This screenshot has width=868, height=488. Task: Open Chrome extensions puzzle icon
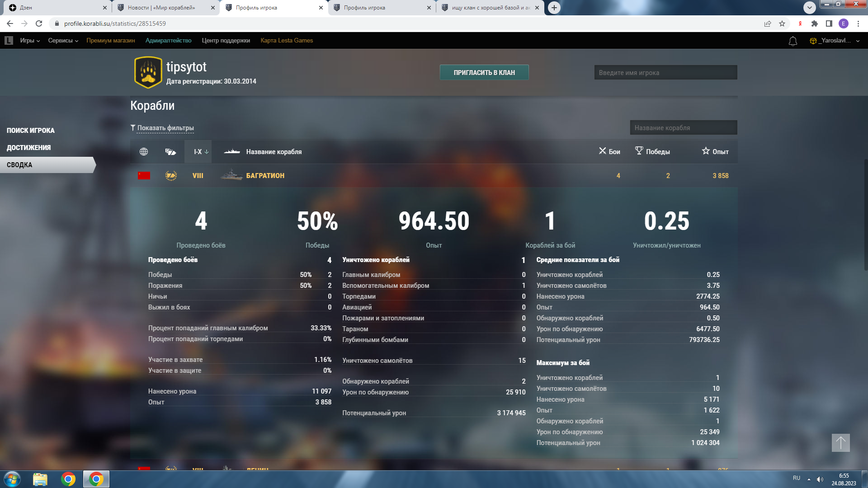(x=815, y=23)
